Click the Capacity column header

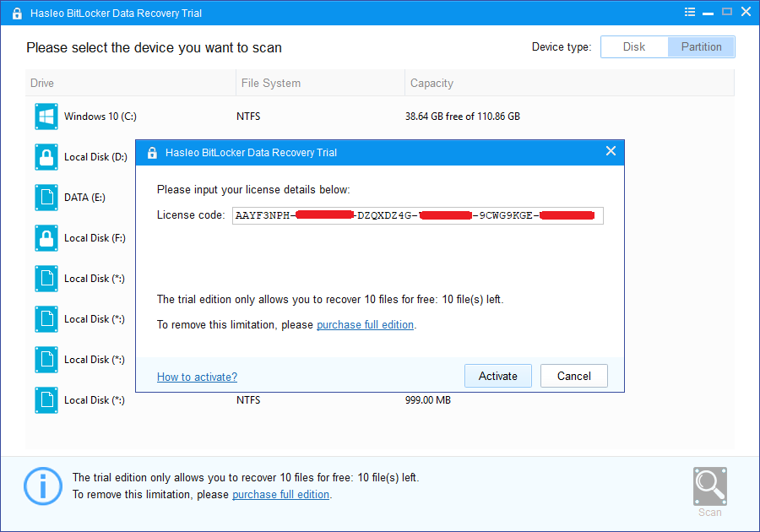(x=569, y=83)
